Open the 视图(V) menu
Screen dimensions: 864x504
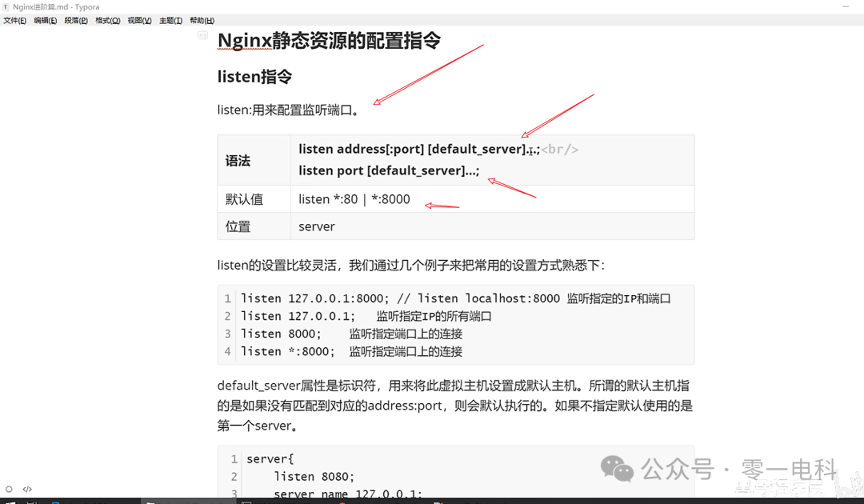tap(139, 20)
